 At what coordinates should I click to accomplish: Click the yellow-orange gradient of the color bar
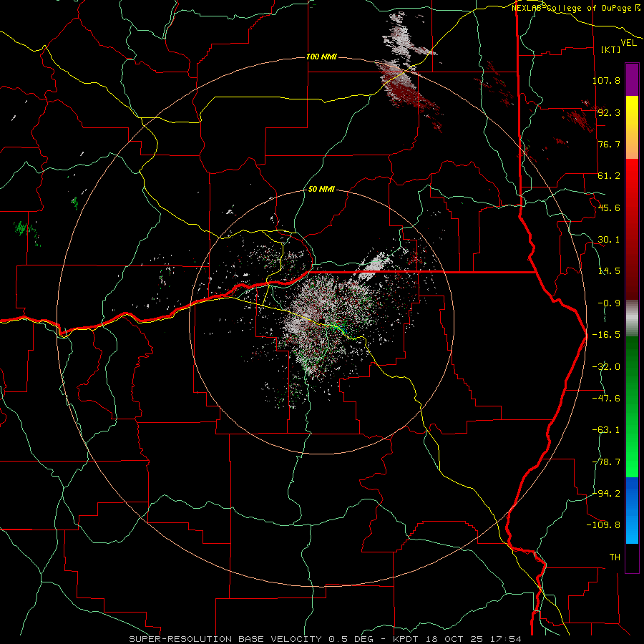(x=632, y=127)
